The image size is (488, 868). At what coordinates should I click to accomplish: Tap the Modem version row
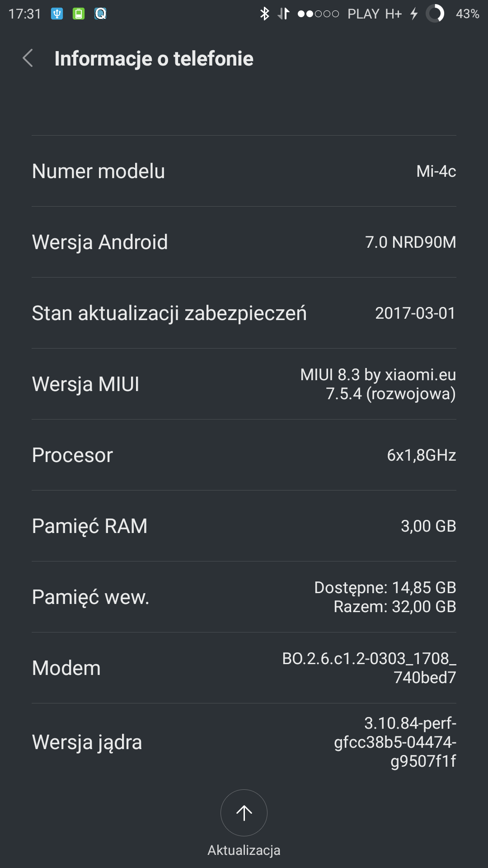[244, 668]
